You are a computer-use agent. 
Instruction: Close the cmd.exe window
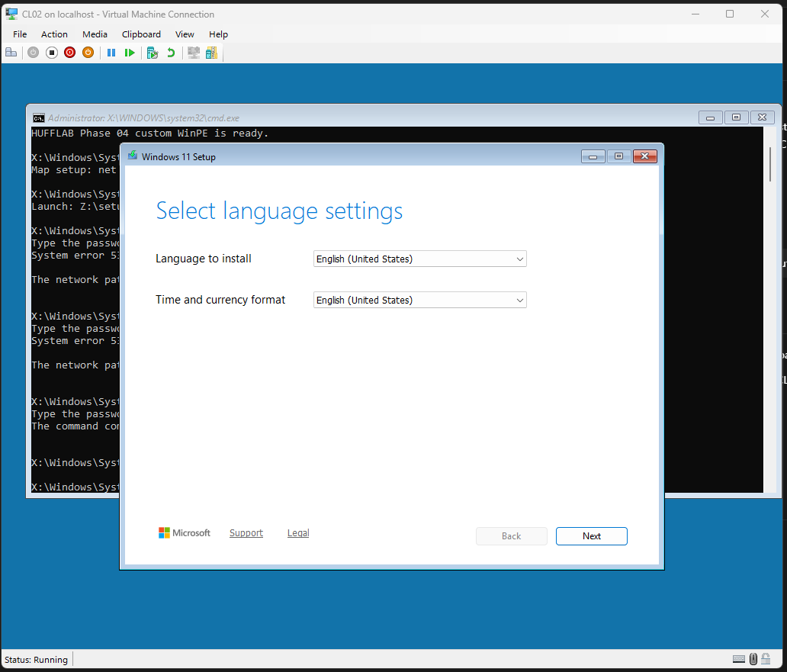762,117
